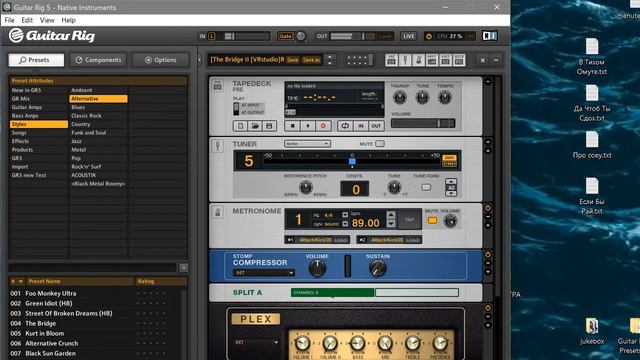This screenshot has height=360, width=640.
Task: Open the jukebox desktop icon
Action: (592, 332)
